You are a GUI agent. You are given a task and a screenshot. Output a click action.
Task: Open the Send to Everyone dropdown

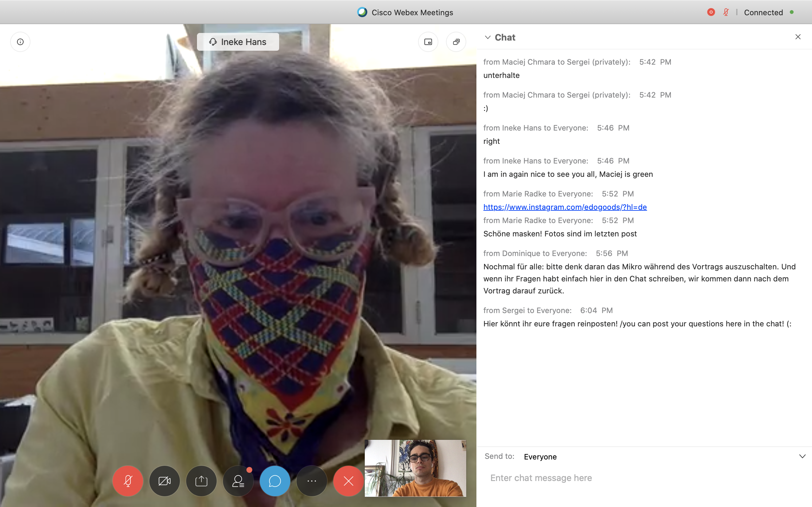540,457
